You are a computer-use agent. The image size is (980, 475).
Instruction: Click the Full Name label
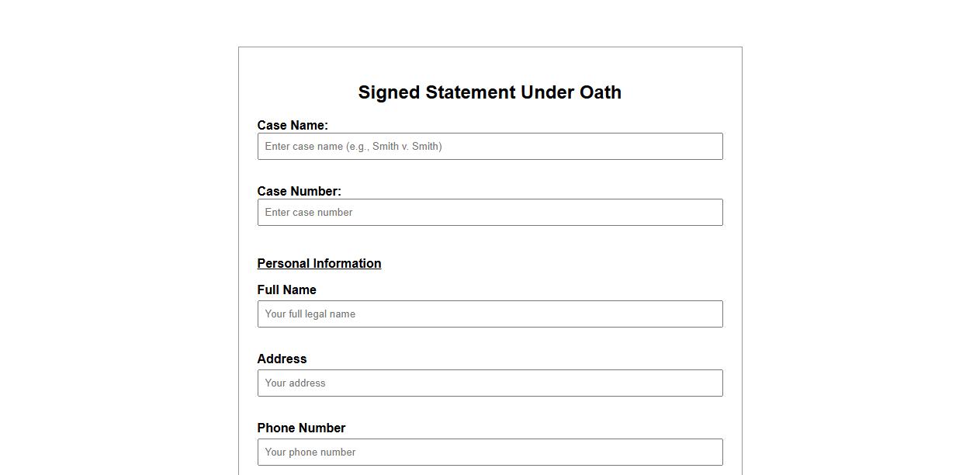pos(287,290)
